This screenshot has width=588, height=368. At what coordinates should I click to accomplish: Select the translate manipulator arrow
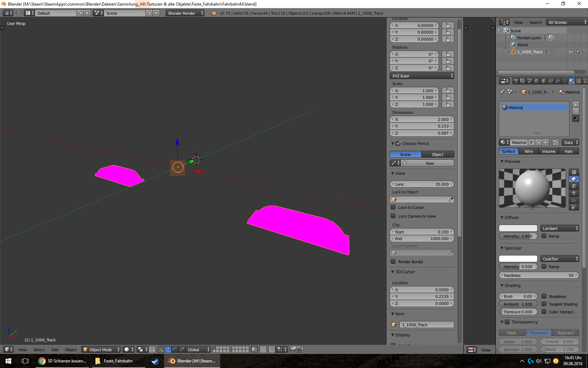pyautogui.click(x=168, y=349)
